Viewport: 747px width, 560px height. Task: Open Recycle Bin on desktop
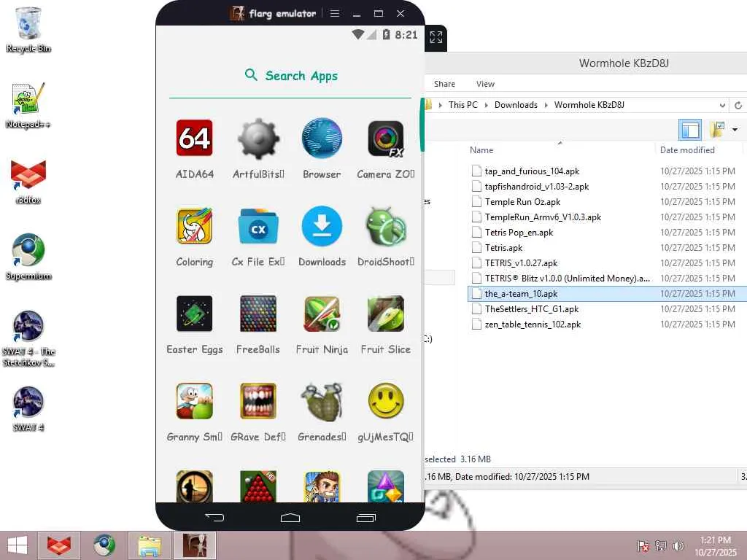[x=28, y=29]
